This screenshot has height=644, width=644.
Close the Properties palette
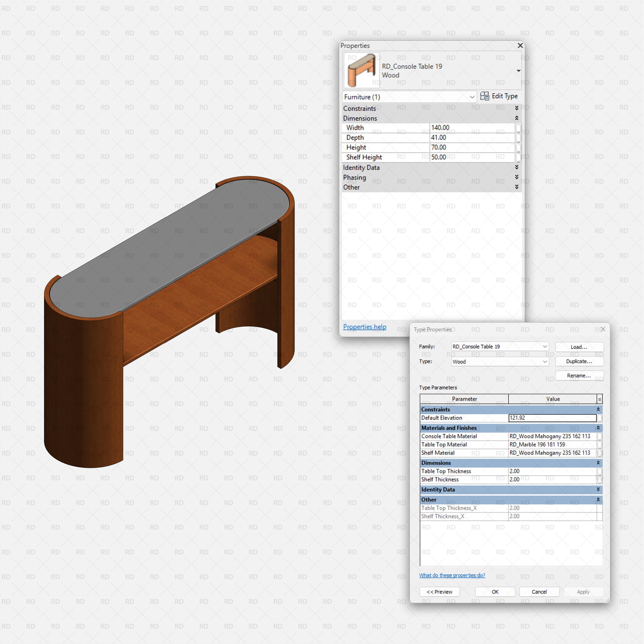click(x=520, y=45)
